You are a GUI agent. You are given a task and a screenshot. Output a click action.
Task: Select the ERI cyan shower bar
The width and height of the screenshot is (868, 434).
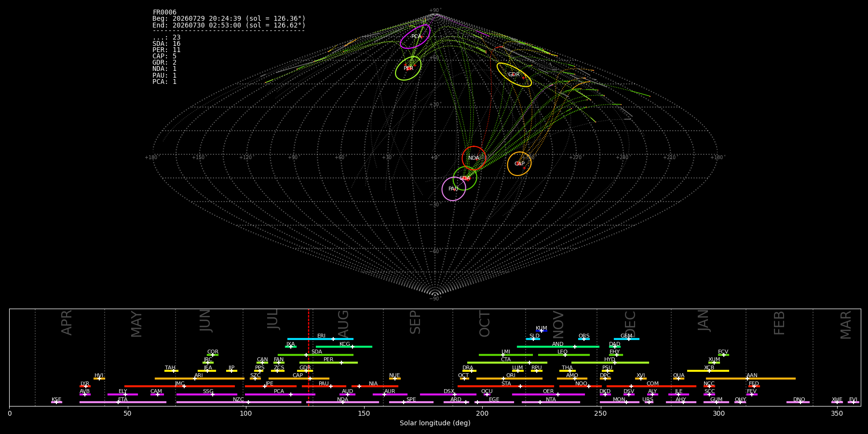(320, 339)
